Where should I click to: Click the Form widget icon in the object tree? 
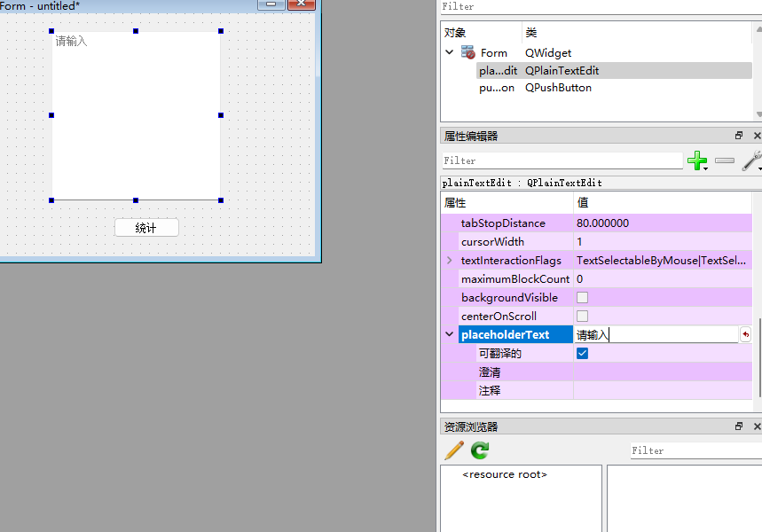468,52
